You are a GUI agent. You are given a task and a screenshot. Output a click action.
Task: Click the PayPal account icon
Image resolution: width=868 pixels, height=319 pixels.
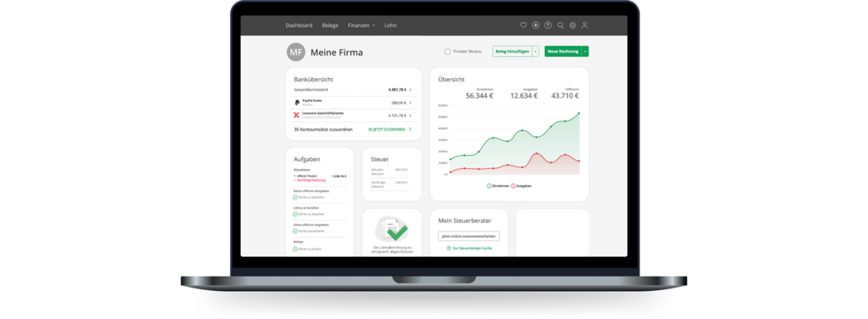point(297,103)
